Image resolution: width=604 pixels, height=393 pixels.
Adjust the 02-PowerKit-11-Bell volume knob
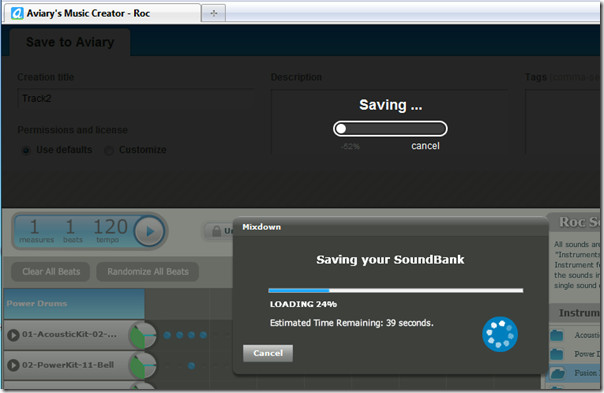(143, 366)
